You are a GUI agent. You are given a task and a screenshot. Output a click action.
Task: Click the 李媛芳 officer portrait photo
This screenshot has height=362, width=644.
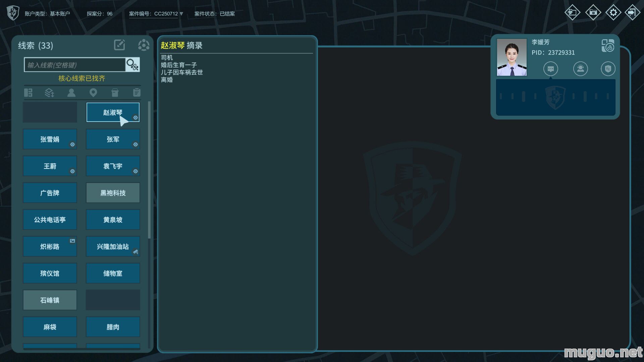click(x=512, y=57)
